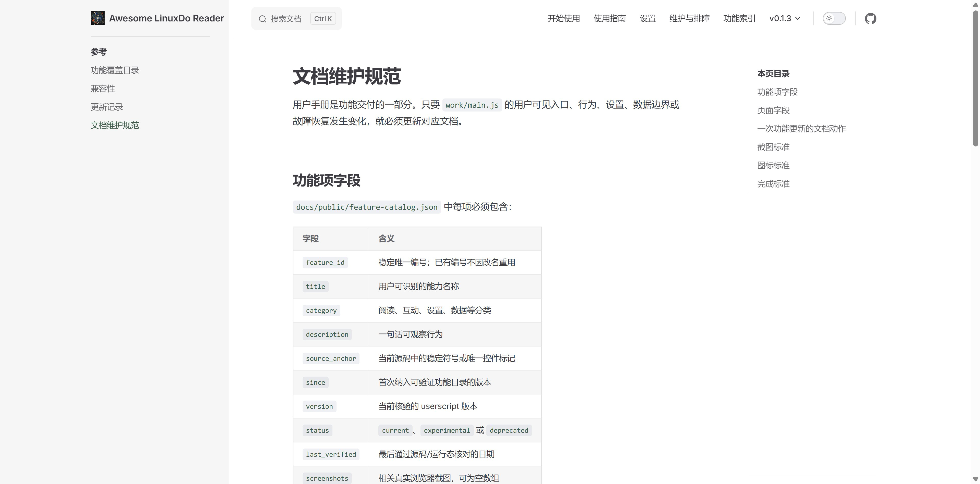Click the deprecated status value
The width and height of the screenshot is (980, 484).
pyautogui.click(x=509, y=430)
